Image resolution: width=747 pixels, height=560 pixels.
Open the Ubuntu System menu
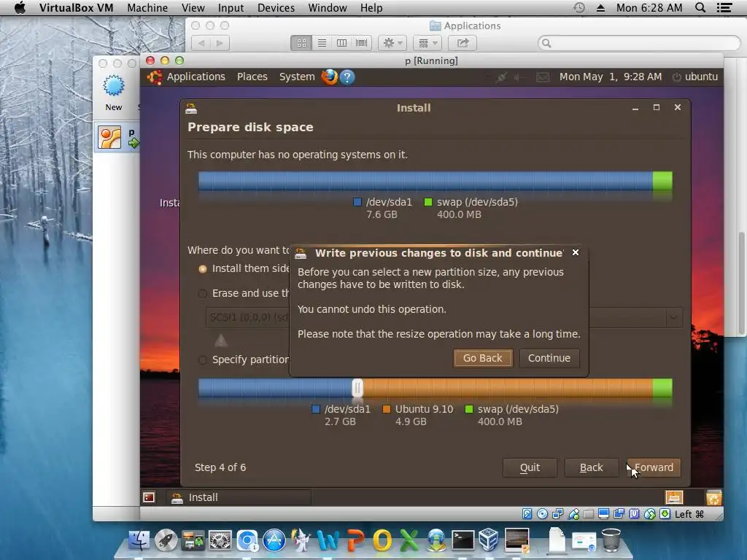[x=297, y=77]
